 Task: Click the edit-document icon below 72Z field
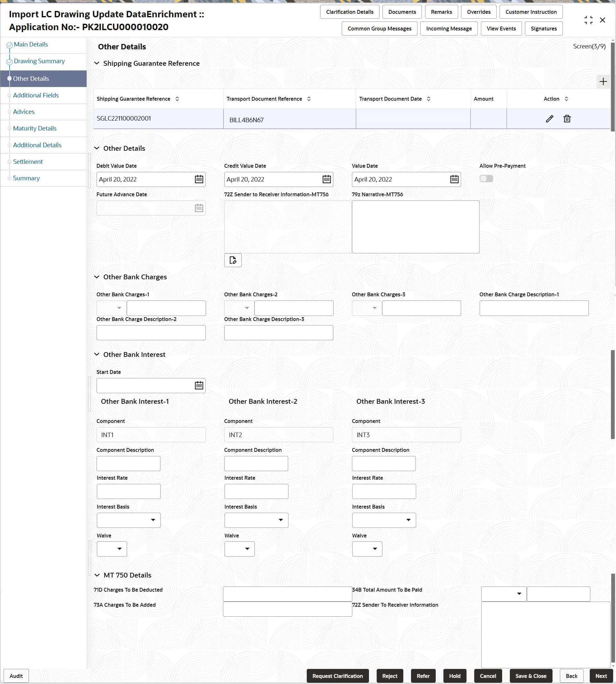pyautogui.click(x=233, y=260)
